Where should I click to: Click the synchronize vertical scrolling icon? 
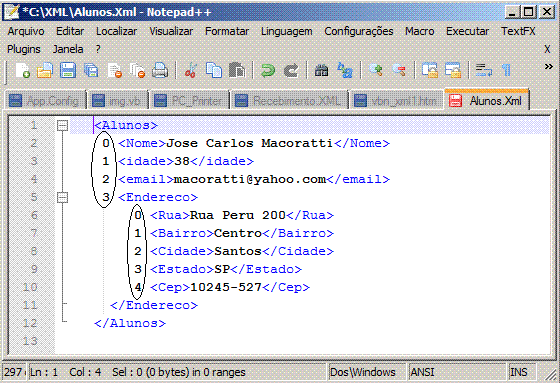click(x=430, y=70)
